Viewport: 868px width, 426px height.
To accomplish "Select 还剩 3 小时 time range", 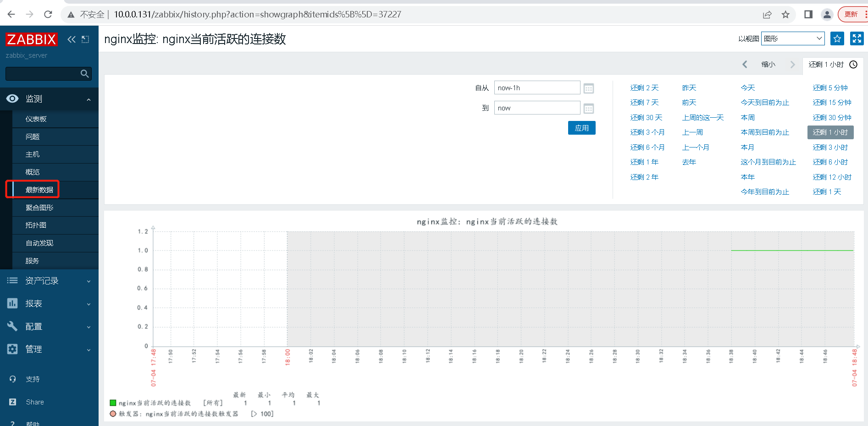I will (x=830, y=147).
